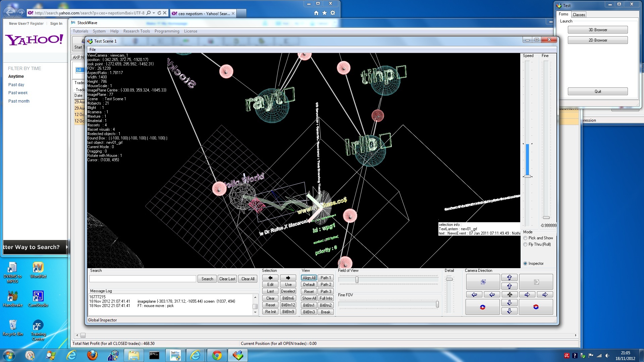The image size is (644, 362).
Task: Enable Fly Thru (Roll) mode
Action: tap(525, 244)
